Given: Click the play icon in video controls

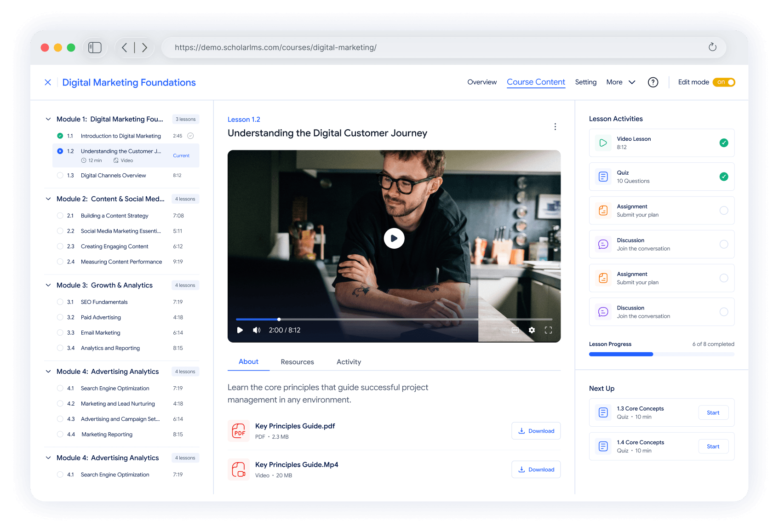Looking at the screenshot, I should [240, 330].
